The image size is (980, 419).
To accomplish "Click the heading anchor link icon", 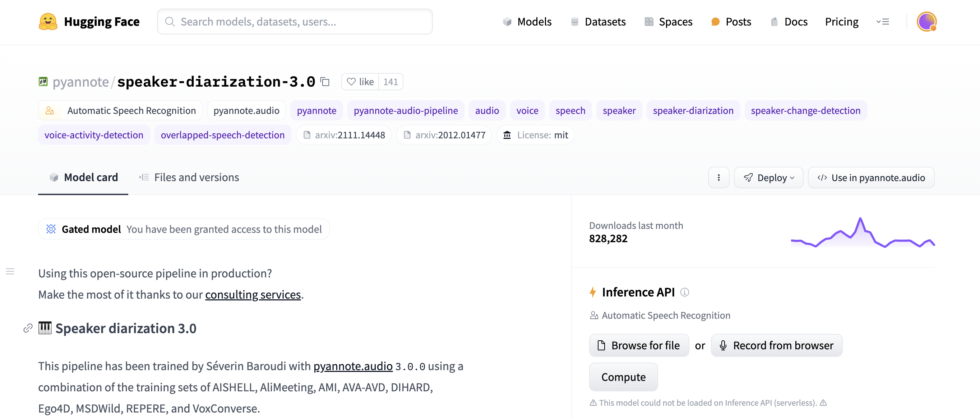I will pos(28,328).
